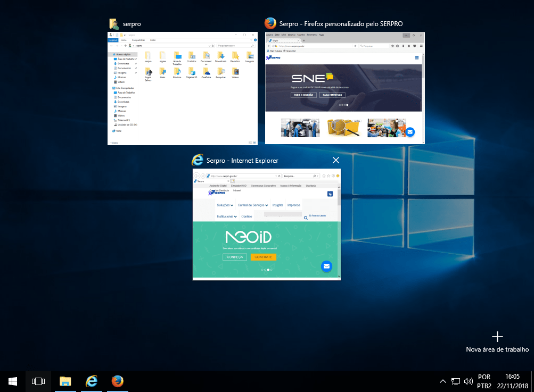Viewport: 534px width, 392px height.
Task: Select the Firefox SNE window thumbnail
Action: pos(345,88)
